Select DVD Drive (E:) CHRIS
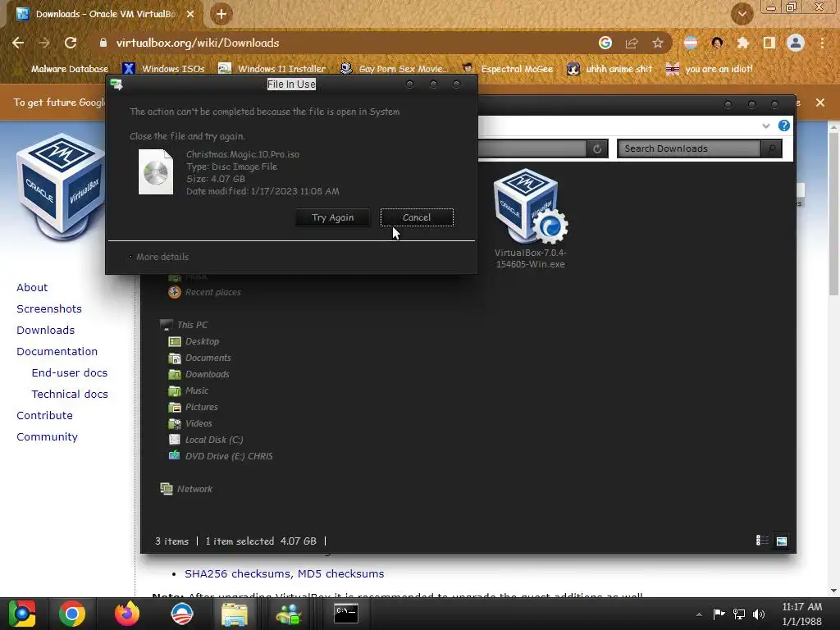 (x=221, y=456)
